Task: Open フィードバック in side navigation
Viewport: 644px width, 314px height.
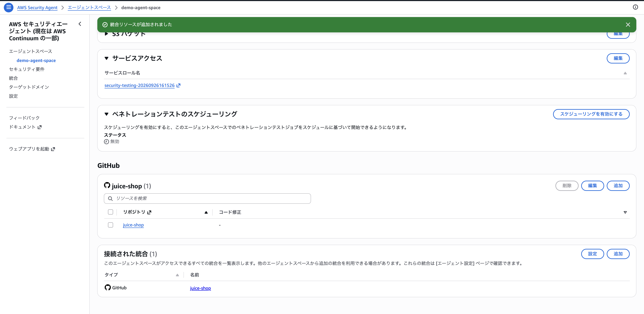Action: point(24,118)
